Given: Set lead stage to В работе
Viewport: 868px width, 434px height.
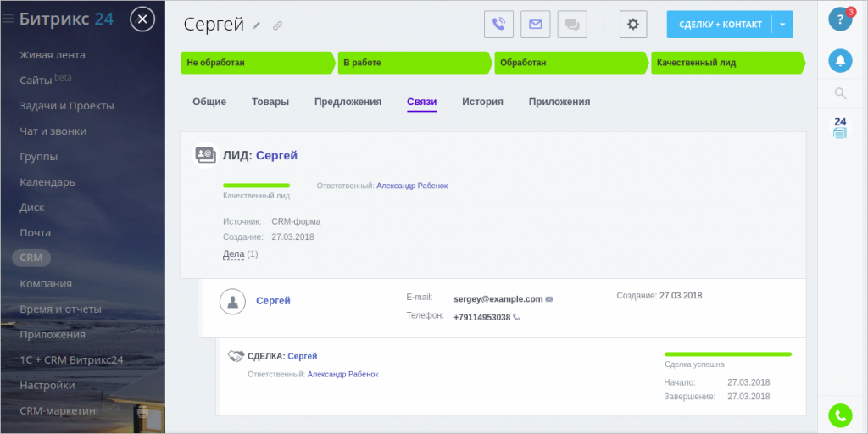Looking at the screenshot, I should click(415, 63).
